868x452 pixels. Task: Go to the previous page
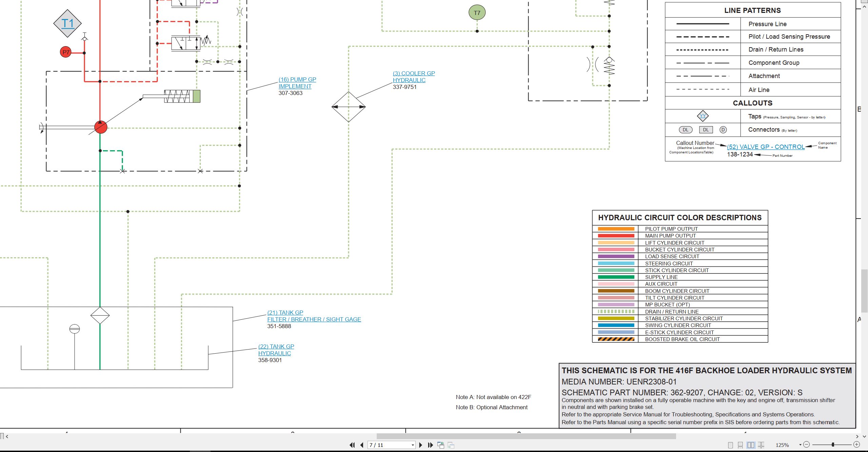point(362,445)
